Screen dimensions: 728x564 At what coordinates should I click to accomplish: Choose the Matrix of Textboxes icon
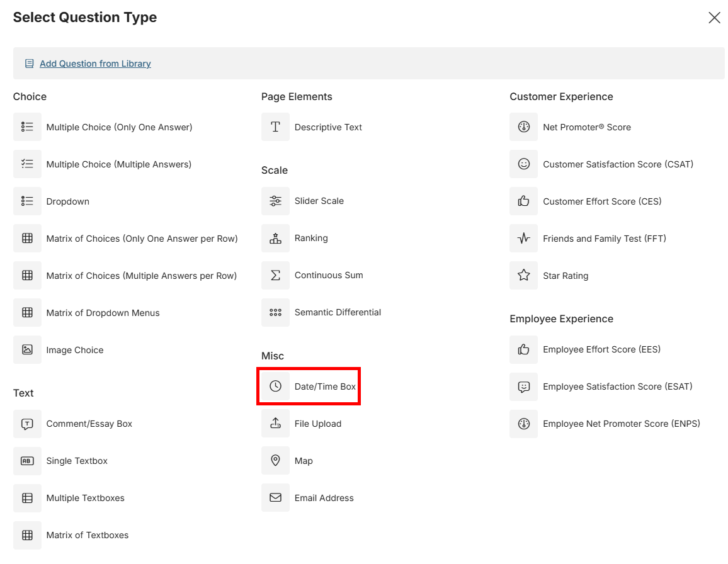pos(27,535)
